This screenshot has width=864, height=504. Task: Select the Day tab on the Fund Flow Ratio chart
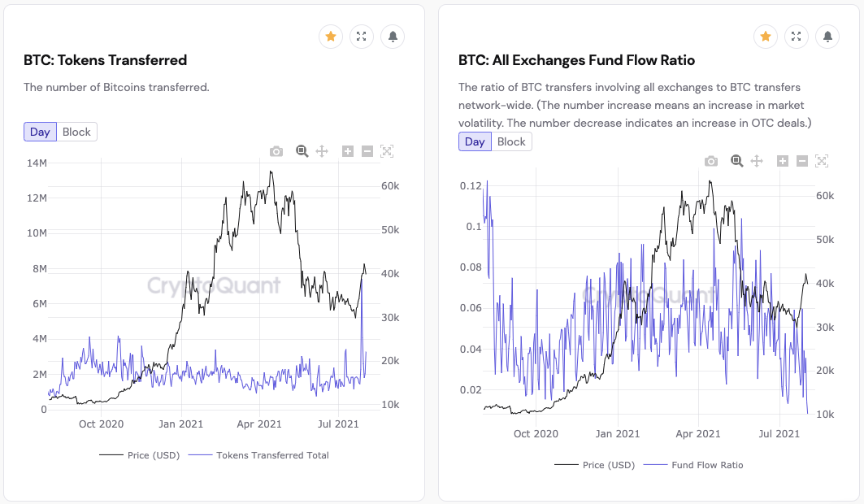[x=475, y=141]
